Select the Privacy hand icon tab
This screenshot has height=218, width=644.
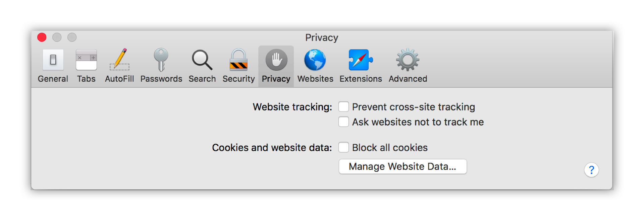(276, 66)
